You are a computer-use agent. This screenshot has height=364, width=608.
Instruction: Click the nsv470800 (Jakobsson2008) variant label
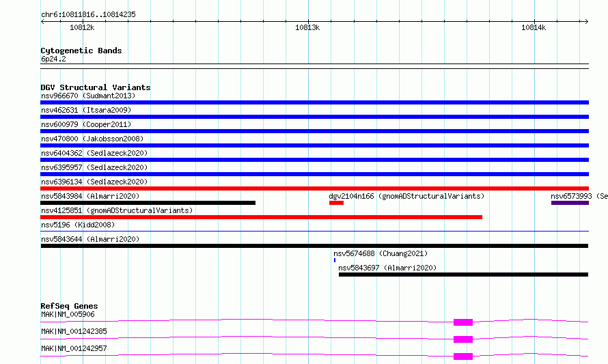pos(92,139)
